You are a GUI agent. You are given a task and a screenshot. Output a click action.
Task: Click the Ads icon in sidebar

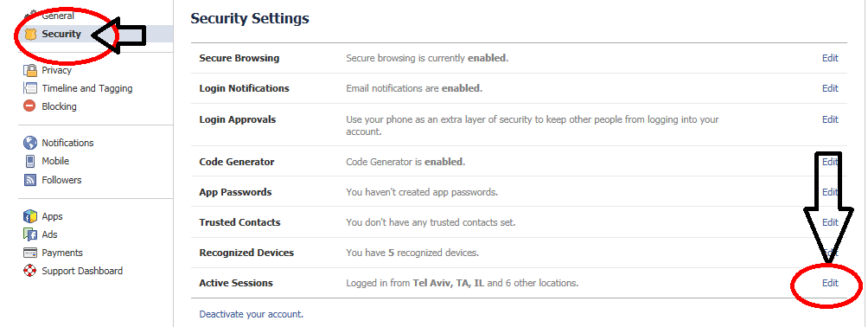click(30, 234)
